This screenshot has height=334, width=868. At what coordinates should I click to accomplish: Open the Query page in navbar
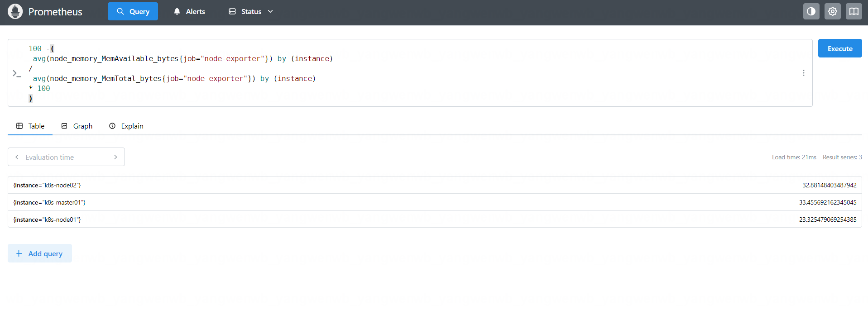tap(133, 11)
